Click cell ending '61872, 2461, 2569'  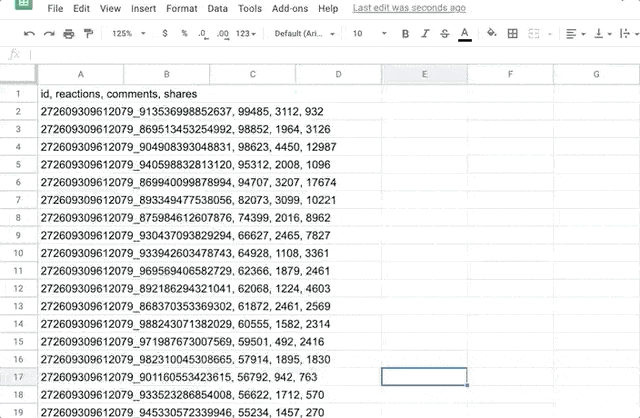point(80,306)
